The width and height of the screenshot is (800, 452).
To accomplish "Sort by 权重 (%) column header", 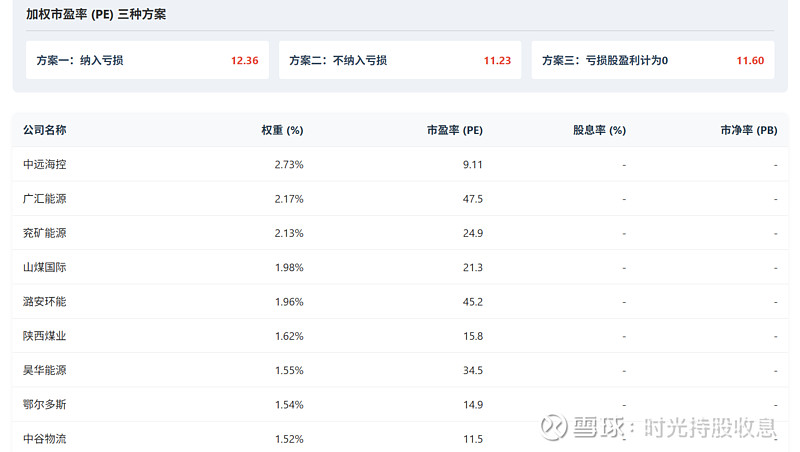I will pos(282,130).
